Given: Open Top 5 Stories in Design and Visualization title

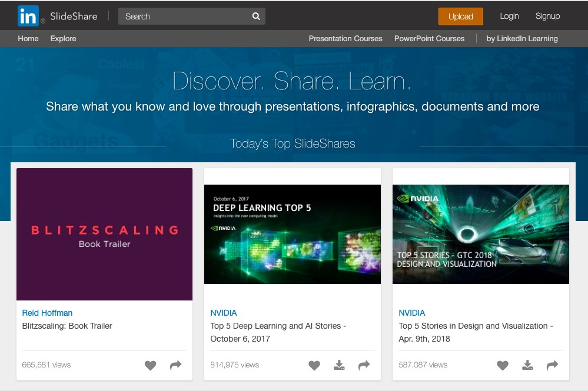Looking at the screenshot, I should coord(476,332).
